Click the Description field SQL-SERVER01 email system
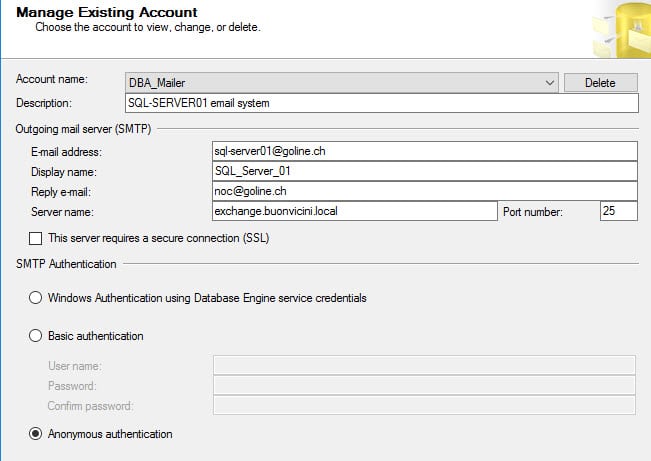Image resolution: width=651 pixels, height=461 pixels. (x=382, y=103)
